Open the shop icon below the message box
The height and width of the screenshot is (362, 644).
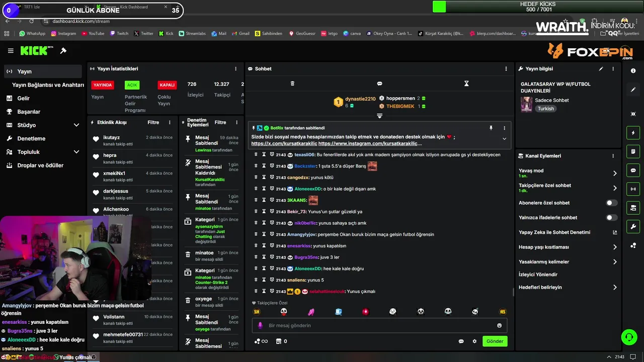point(279,341)
